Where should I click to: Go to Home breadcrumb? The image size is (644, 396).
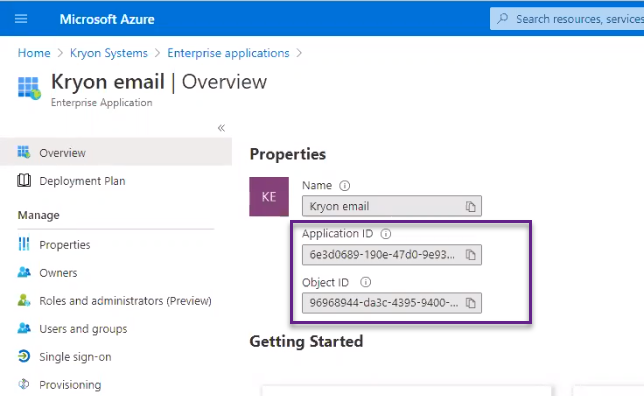[x=34, y=53]
